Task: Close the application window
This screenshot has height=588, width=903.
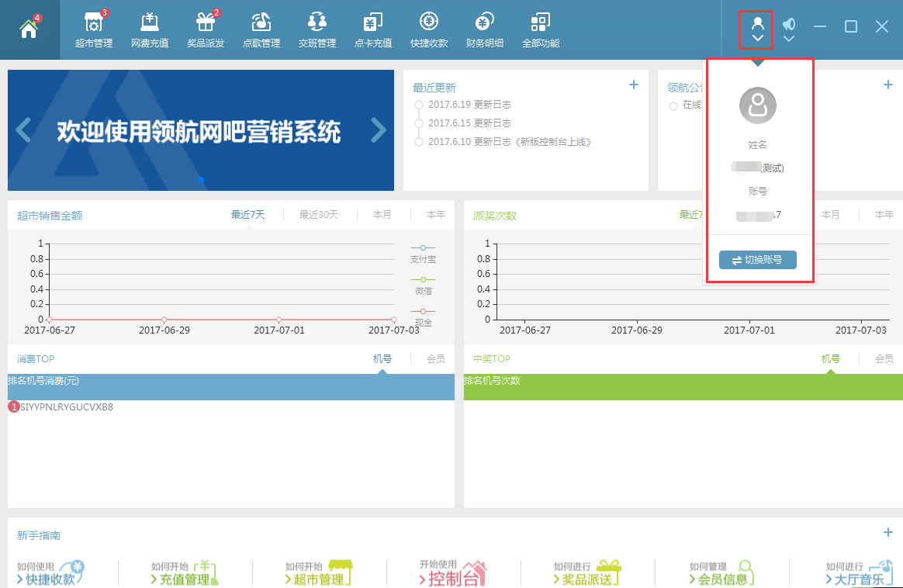Action: (x=882, y=26)
